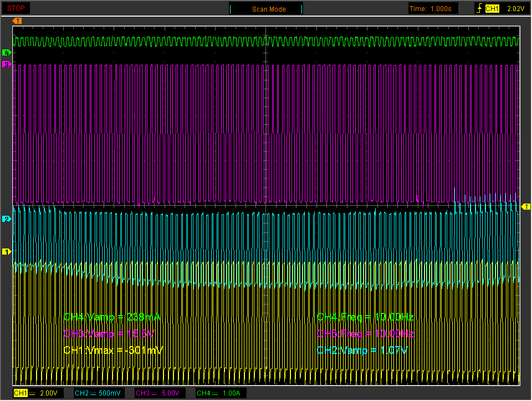Screen dimensions: 532x401
Task: Click the orange T trigger position marker
Action: pyautogui.click(x=17, y=21)
